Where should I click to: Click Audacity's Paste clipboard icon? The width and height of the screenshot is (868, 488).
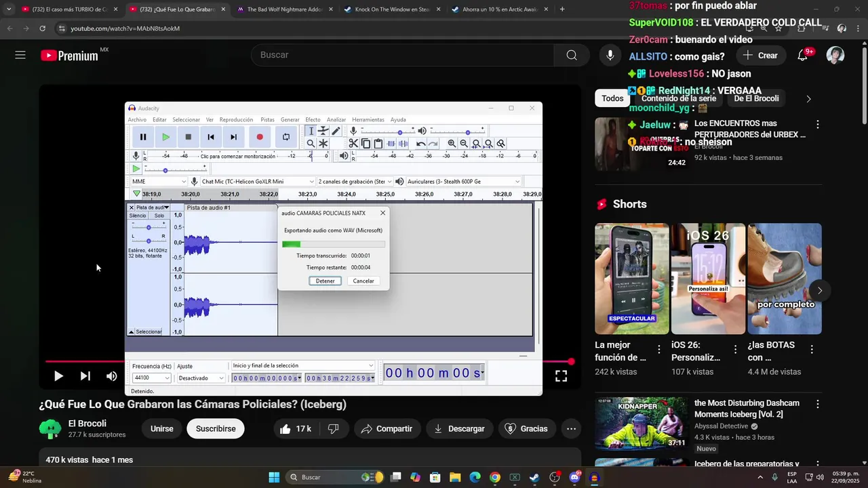(378, 144)
